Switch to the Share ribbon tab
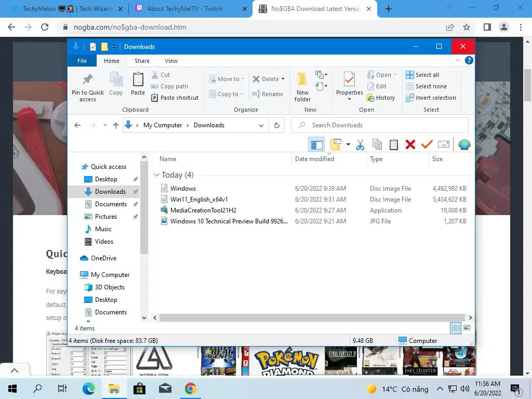 [x=142, y=61]
